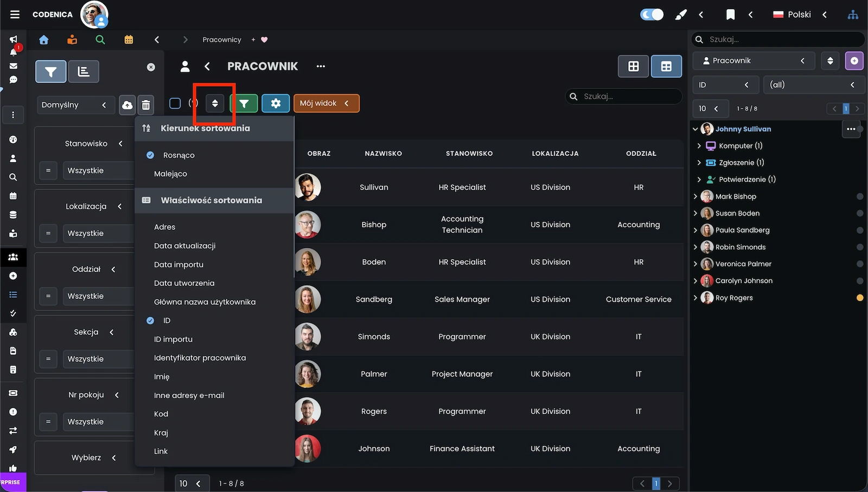Expand the Mark Bishop tree node
This screenshot has height=492, width=868.
pos(695,196)
